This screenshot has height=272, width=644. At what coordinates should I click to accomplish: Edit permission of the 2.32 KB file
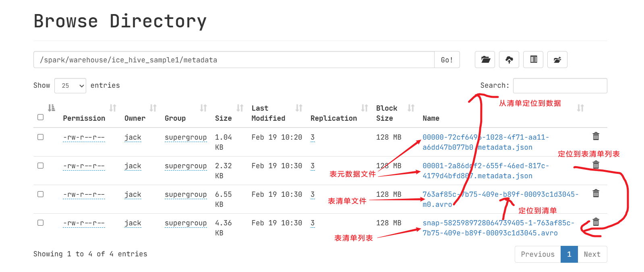pos(84,166)
